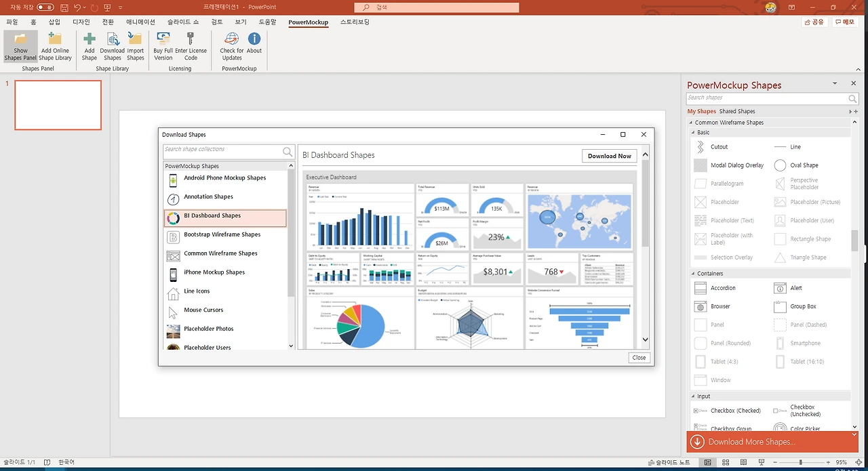Click the Show Shapes Panel ribbon icon
The width and height of the screenshot is (868, 471).
tap(20, 47)
